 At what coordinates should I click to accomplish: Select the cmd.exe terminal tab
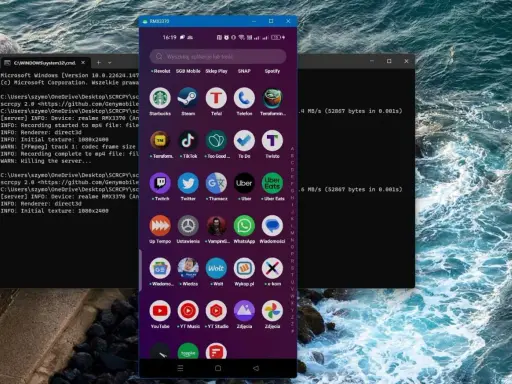pyautogui.click(x=45, y=63)
